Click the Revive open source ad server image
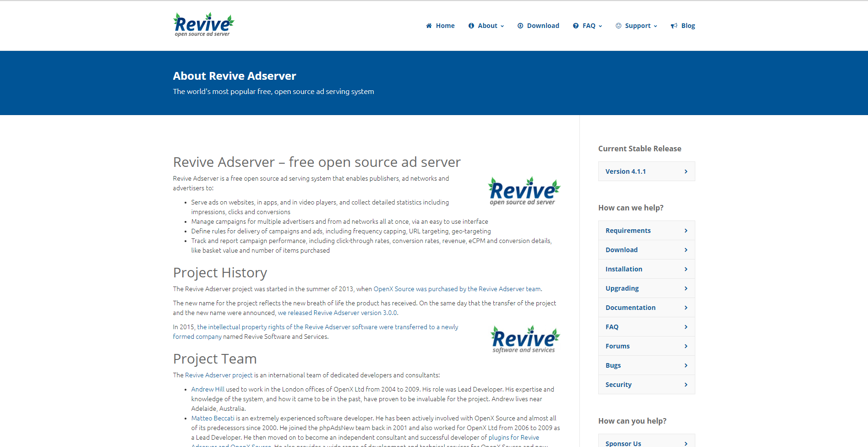The width and height of the screenshot is (868, 447). click(x=524, y=191)
